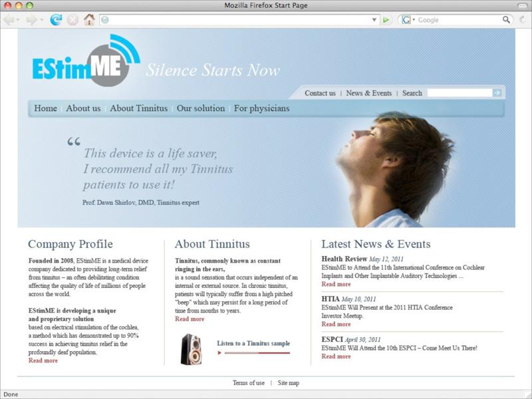
Task: Click the News & Events top link
Action: (369, 93)
